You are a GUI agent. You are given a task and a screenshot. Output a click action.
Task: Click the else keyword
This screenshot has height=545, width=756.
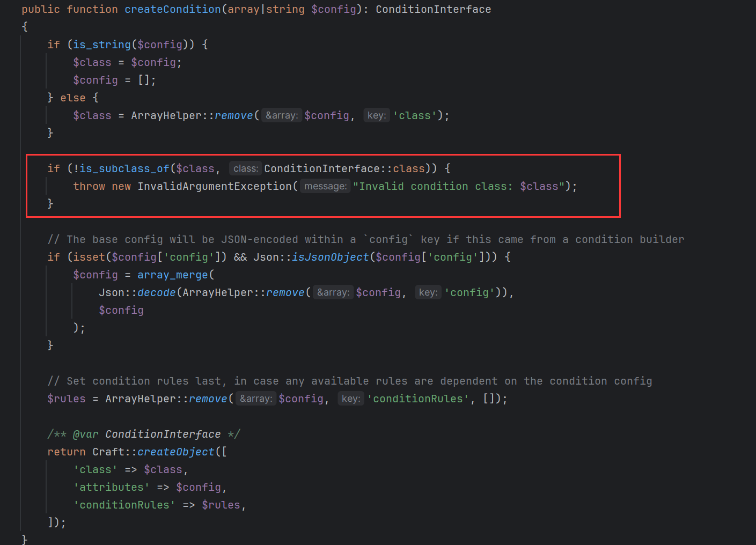tap(73, 98)
